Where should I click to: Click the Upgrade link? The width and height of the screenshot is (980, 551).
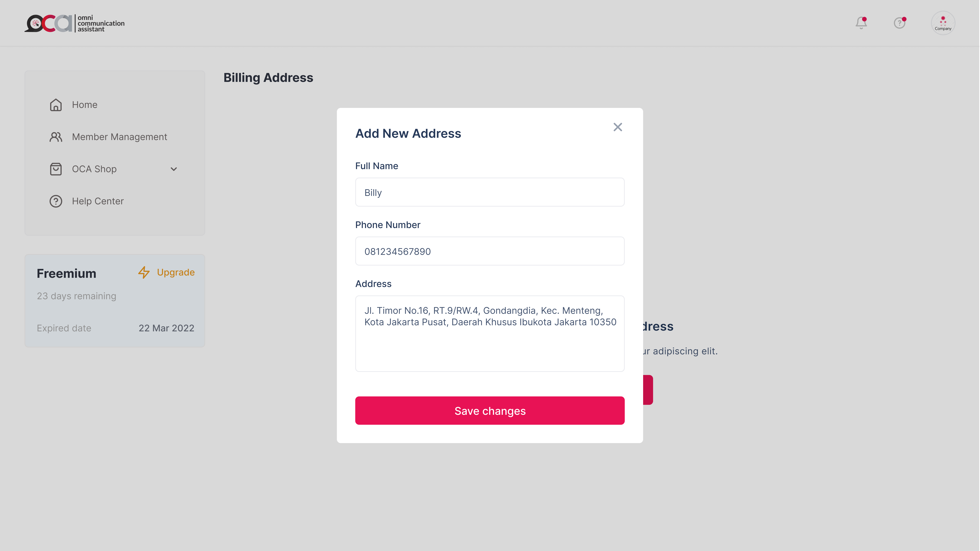(175, 272)
